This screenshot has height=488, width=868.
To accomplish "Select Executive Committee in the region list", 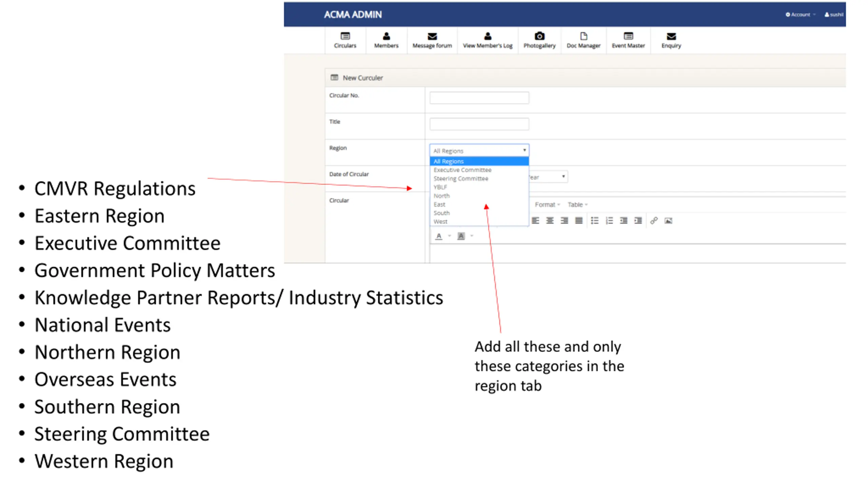I will (x=479, y=170).
